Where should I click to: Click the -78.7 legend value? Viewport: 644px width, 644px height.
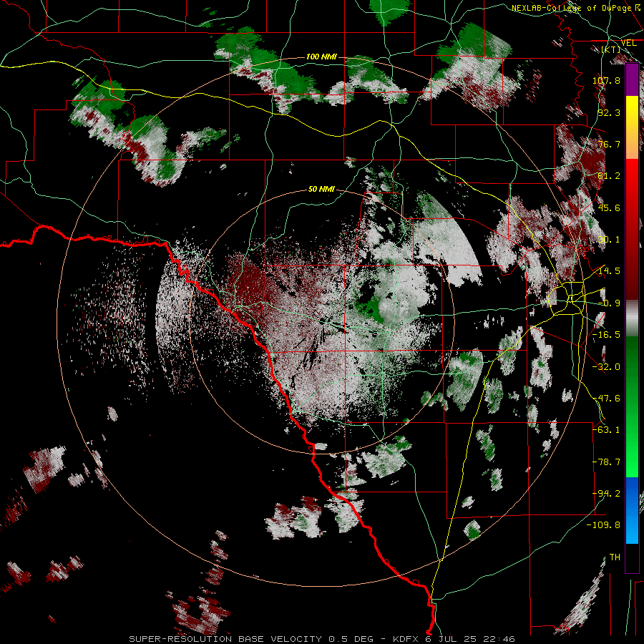coord(606,462)
